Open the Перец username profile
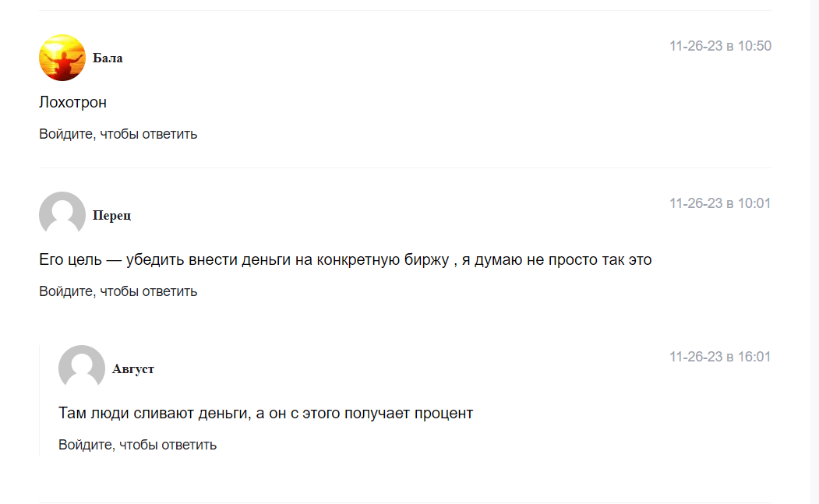This screenshot has width=819, height=504. coord(111,216)
